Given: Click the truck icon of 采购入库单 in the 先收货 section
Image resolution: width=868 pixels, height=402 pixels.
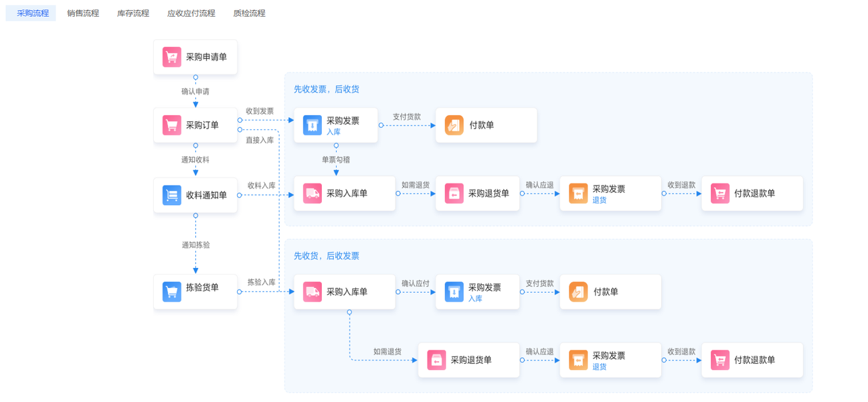Looking at the screenshot, I should pyautogui.click(x=313, y=292).
